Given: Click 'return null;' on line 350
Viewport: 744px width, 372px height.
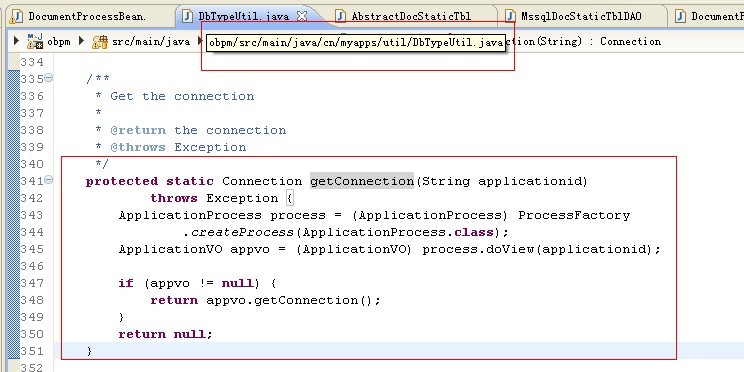Looking at the screenshot, I should [x=166, y=335].
